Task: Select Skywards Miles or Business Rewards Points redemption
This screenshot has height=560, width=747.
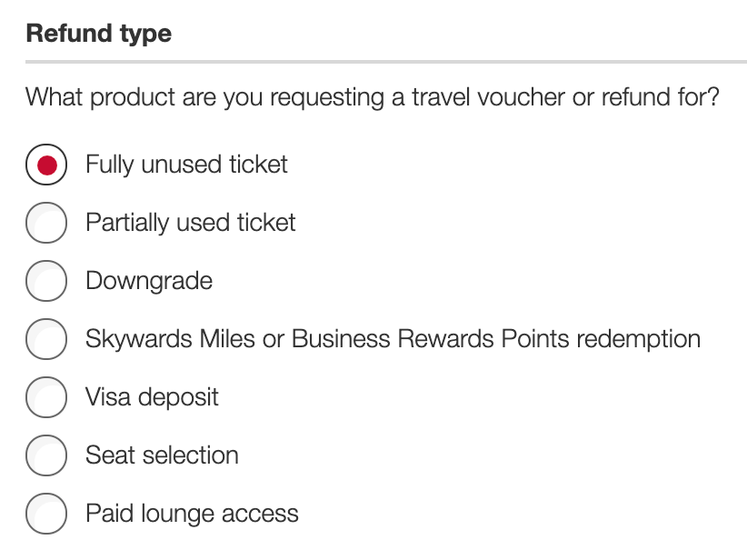Action: coord(45,339)
